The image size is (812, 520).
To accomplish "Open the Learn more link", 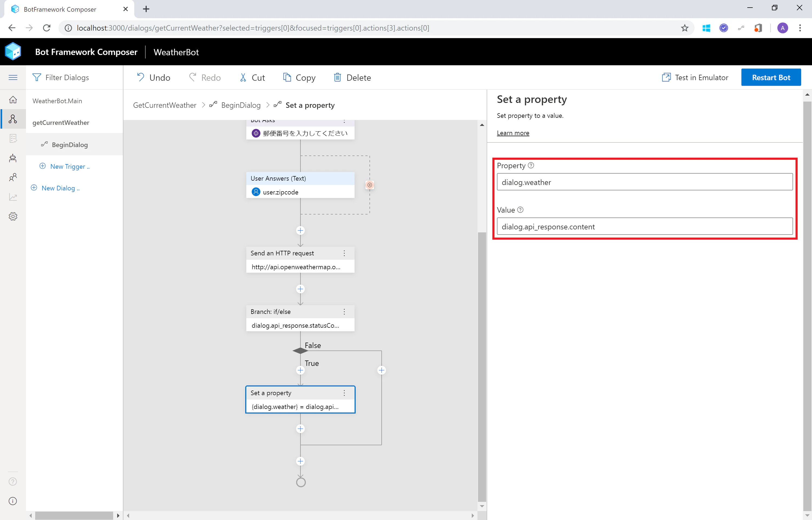I will click(x=513, y=133).
